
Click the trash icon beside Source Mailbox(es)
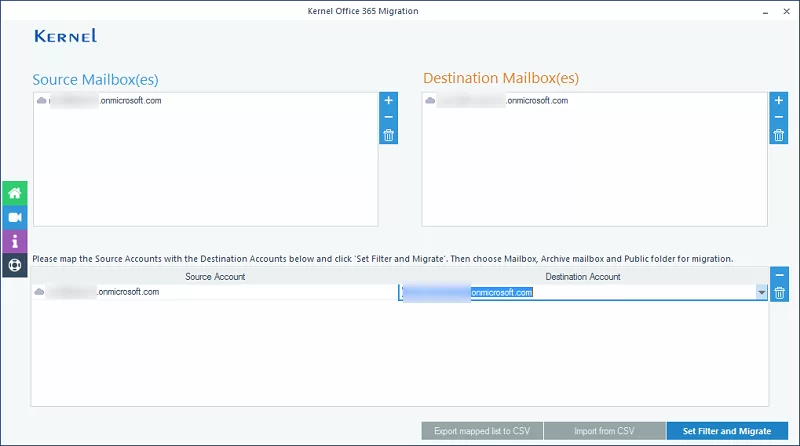[x=388, y=135]
